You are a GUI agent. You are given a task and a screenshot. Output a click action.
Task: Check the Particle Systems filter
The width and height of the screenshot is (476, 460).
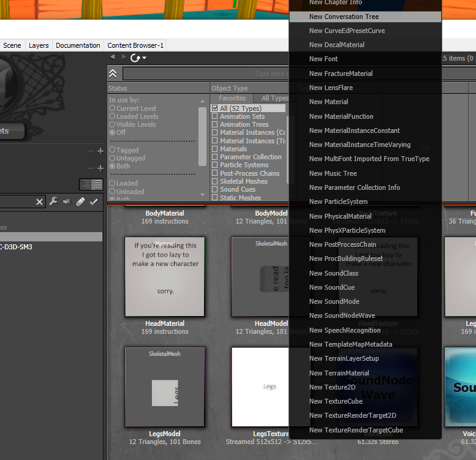[215, 164]
